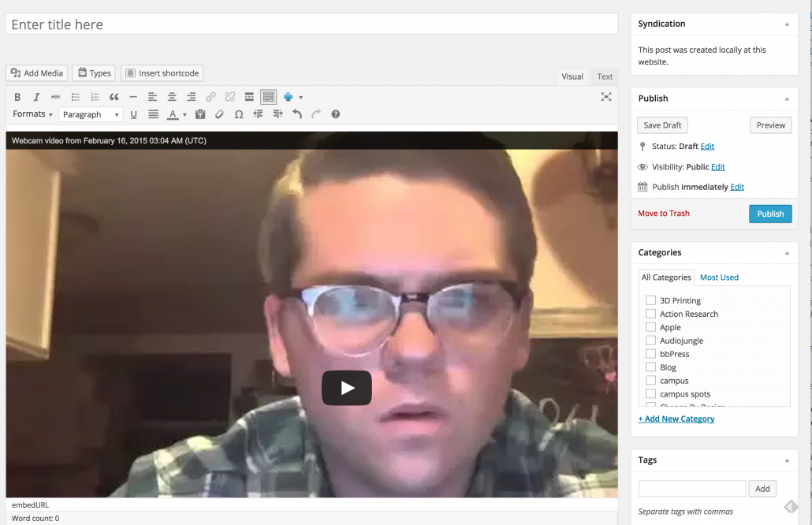The image size is (812, 525).
Task: Collapse the Publish panel
Action: [787, 99]
